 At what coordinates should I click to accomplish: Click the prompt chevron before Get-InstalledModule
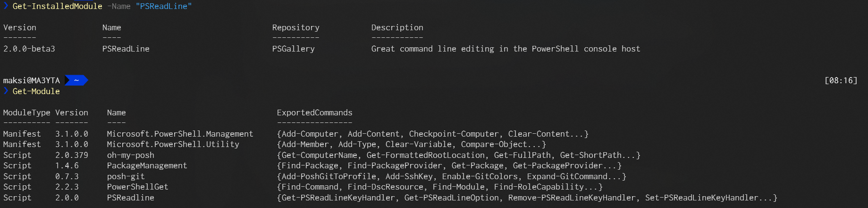6,6
